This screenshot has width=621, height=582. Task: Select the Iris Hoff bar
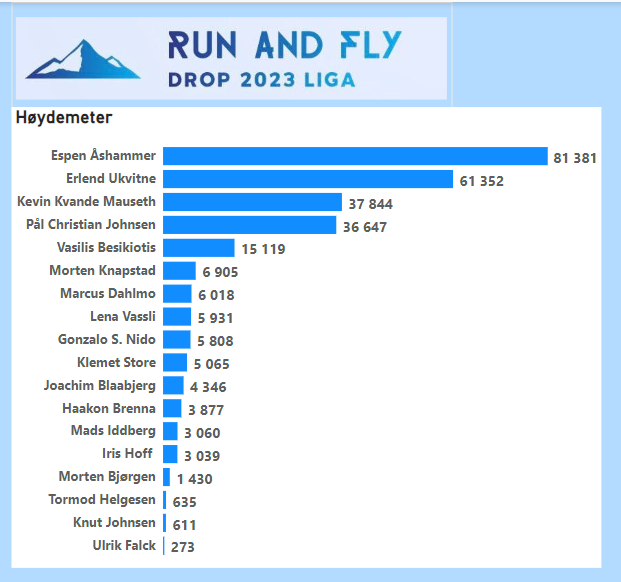[x=170, y=455]
